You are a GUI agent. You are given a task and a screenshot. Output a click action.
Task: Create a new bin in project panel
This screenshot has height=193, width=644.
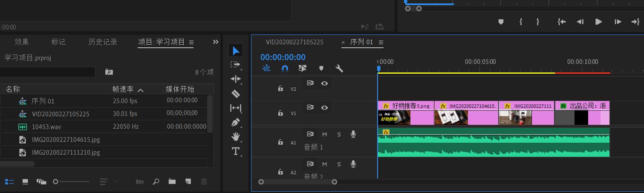coord(172,181)
